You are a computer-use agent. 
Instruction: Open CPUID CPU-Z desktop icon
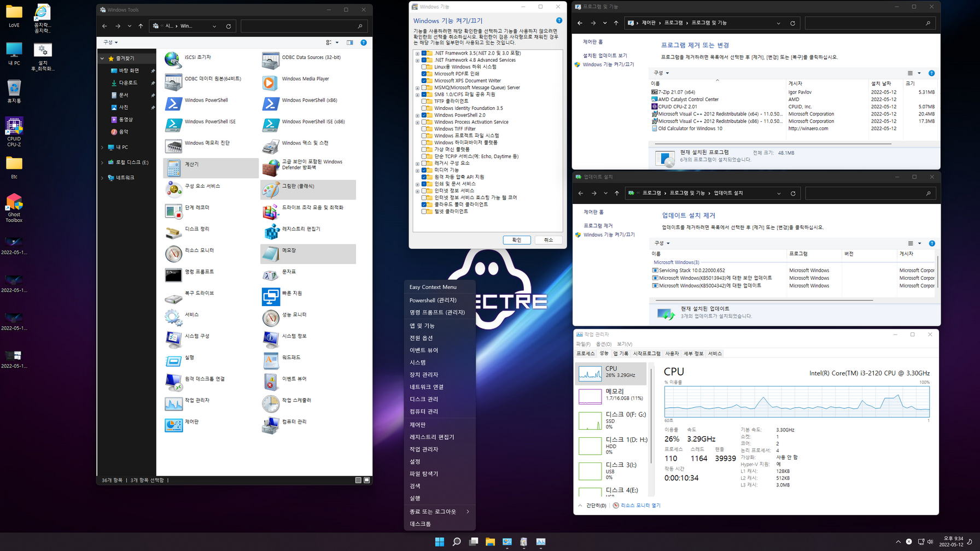[14, 132]
